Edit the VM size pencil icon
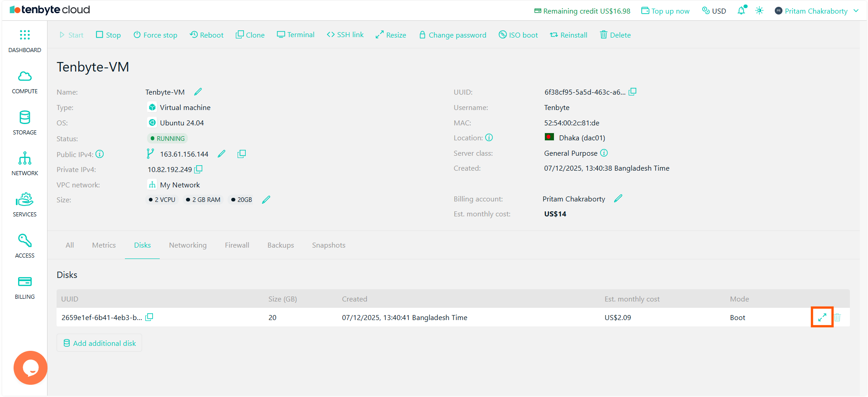Viewport: 868px width, 397px height. point(266,200)
